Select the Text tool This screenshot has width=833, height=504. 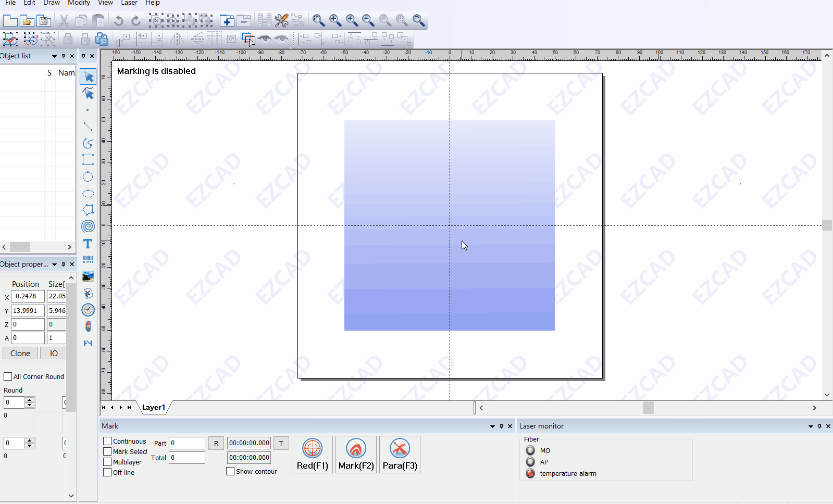click(x=88, y=244)
